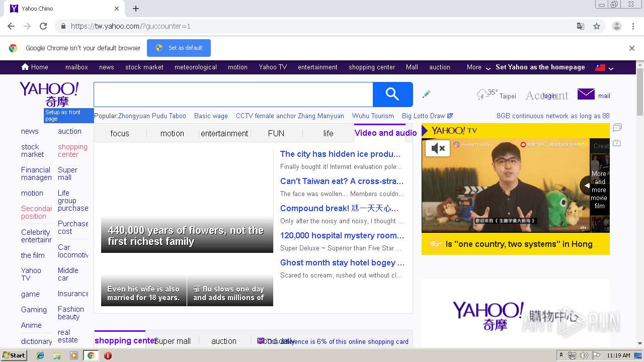Click Setup as front page tooltip

[x=68, y=116]
